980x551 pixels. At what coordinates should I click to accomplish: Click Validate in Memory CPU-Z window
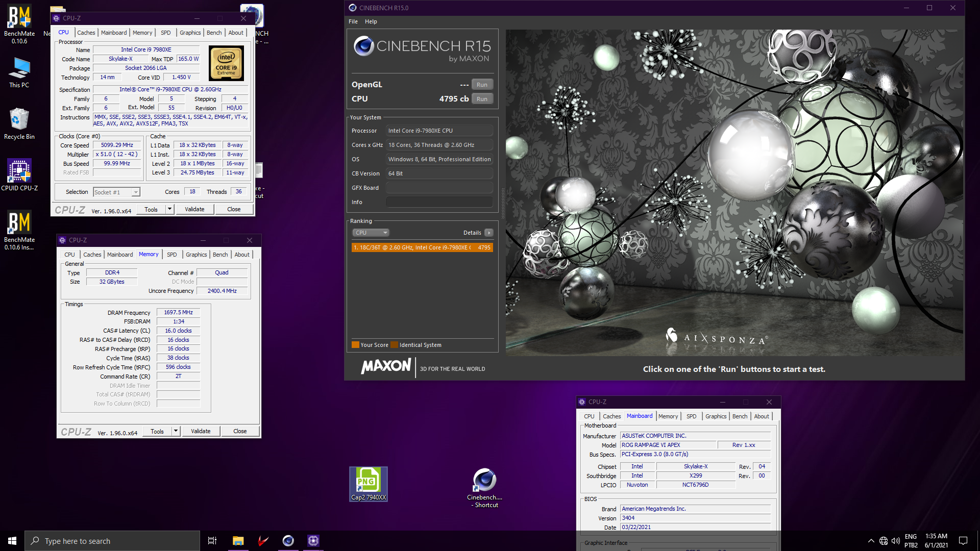tap(201, 431)
